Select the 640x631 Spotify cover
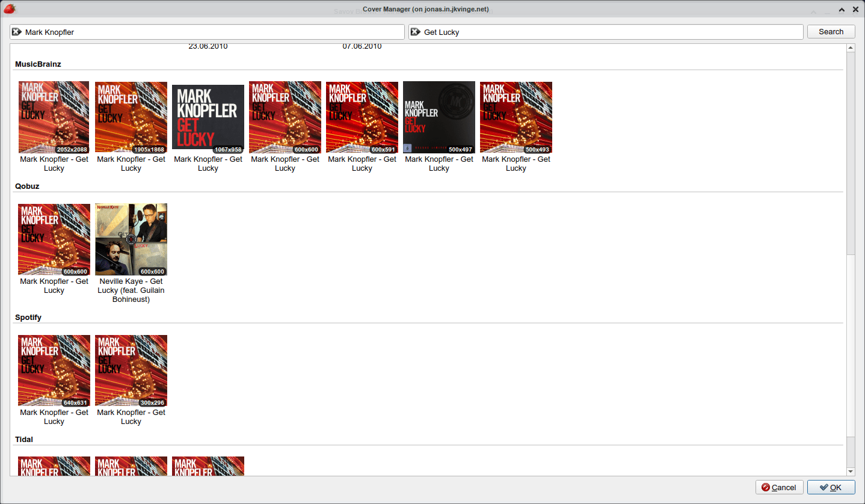The image size is (865, 504). click(54, 370)
